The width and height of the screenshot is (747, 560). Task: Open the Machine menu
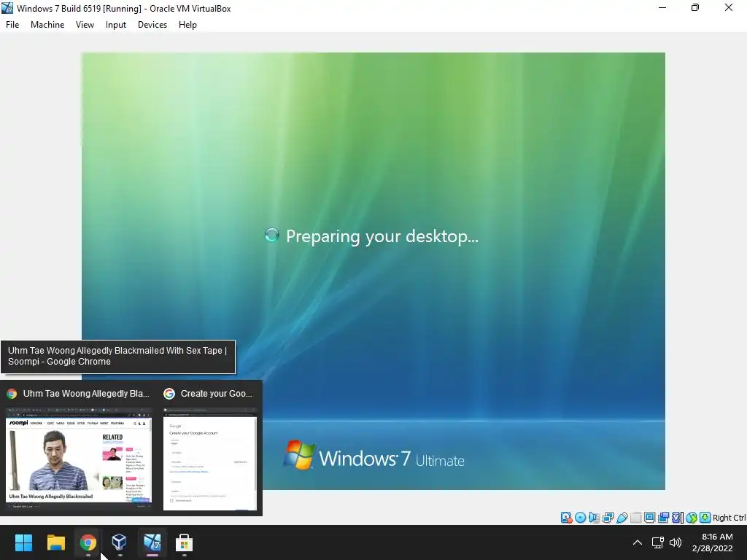click(x=47, y=25)
